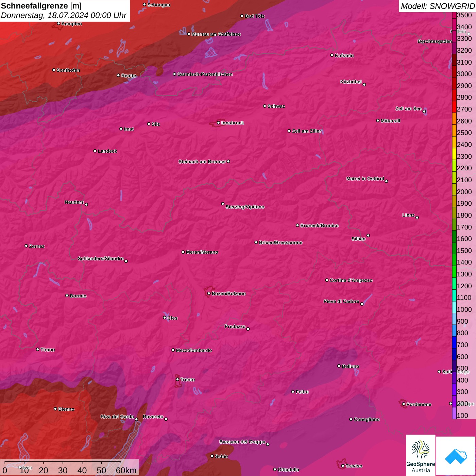Click the Silz label
476x476 pixels.
tap(156, 124)
